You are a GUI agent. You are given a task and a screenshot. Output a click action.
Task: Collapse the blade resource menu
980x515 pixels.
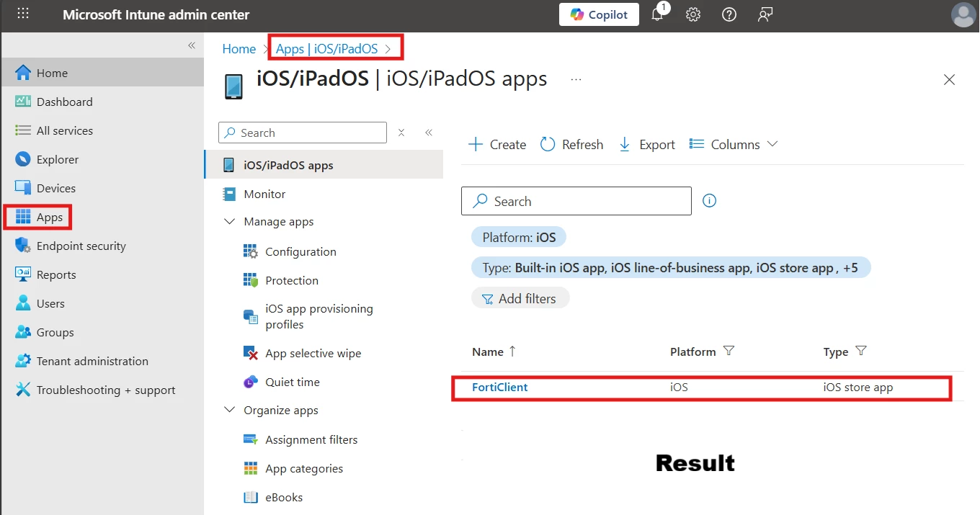point(429,133)
